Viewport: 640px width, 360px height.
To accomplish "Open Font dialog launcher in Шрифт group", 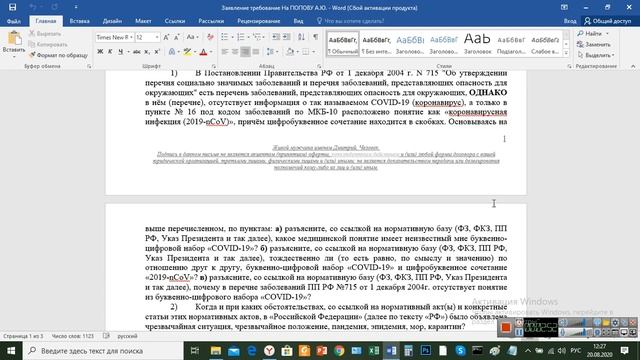I will tap(213, 66).
